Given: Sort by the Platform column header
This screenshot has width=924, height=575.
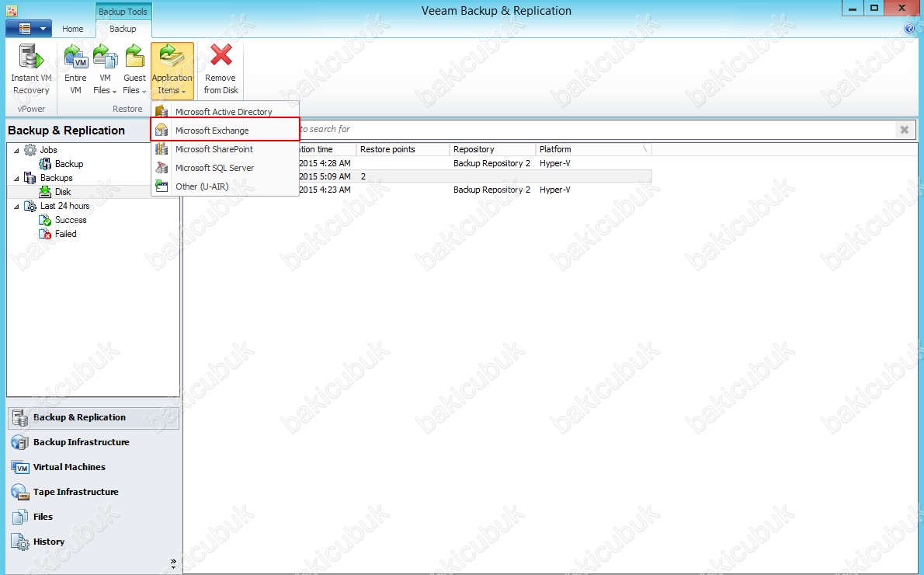Looking at the screenshot, I should (593, 149).
